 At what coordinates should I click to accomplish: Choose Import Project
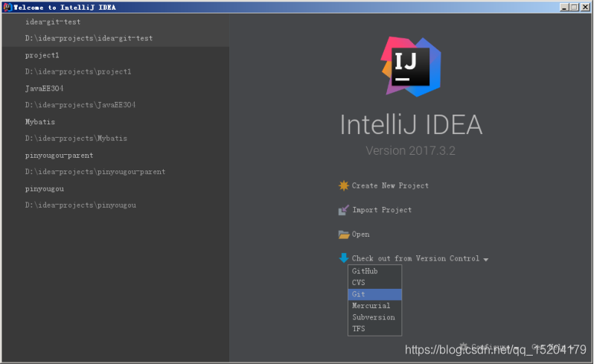(x=382, y=210)
